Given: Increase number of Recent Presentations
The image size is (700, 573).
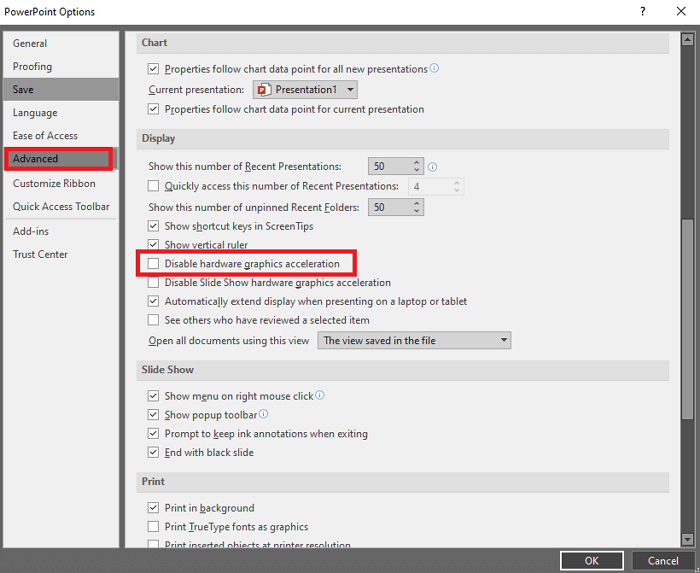Looking at the screenshot, I should [417, 162].
